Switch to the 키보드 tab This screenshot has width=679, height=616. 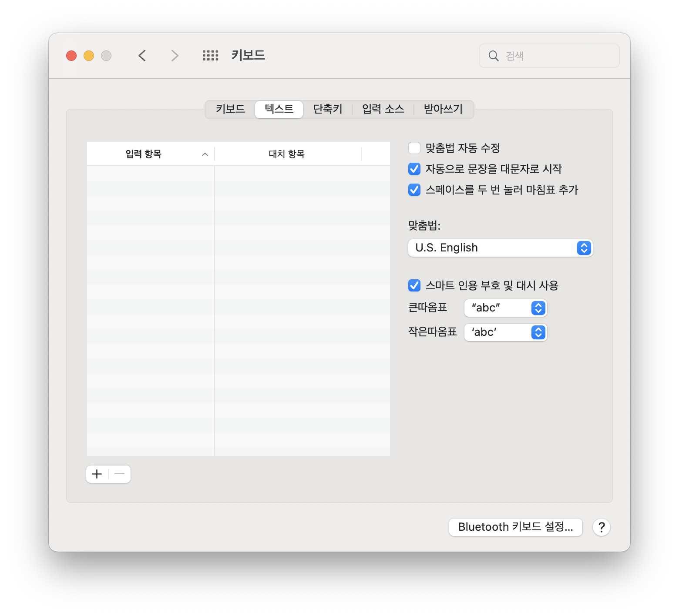point(230,109)
